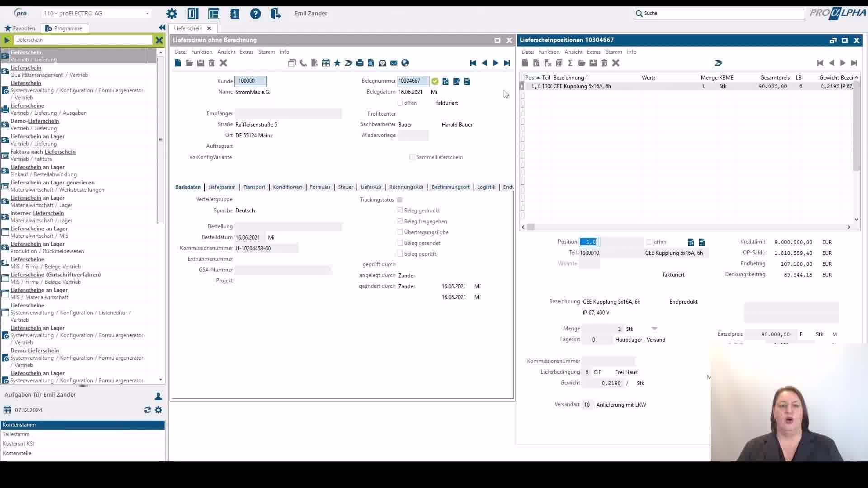
Task: Open the Funktion menu in the Lieferschein window
Action: (202, 52)
